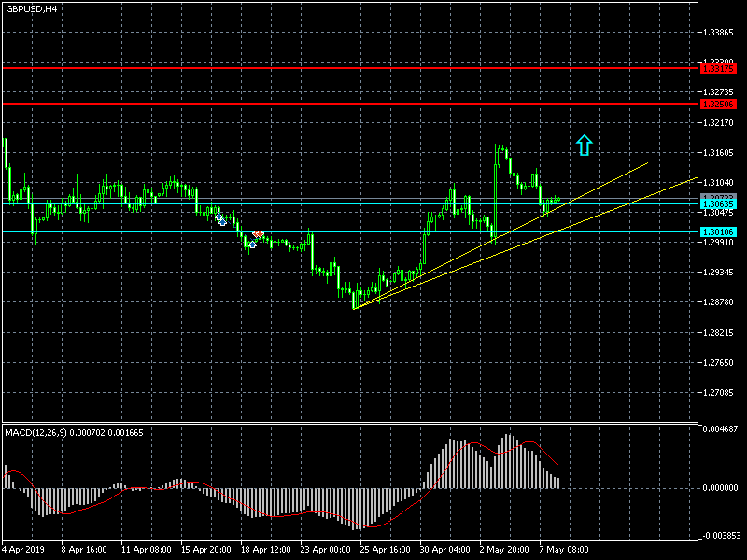Click the cyan up arrow marker
Image resolution: width=747 pixels, height=560 pixels.
pyautogui.click(x=584, y=145)
